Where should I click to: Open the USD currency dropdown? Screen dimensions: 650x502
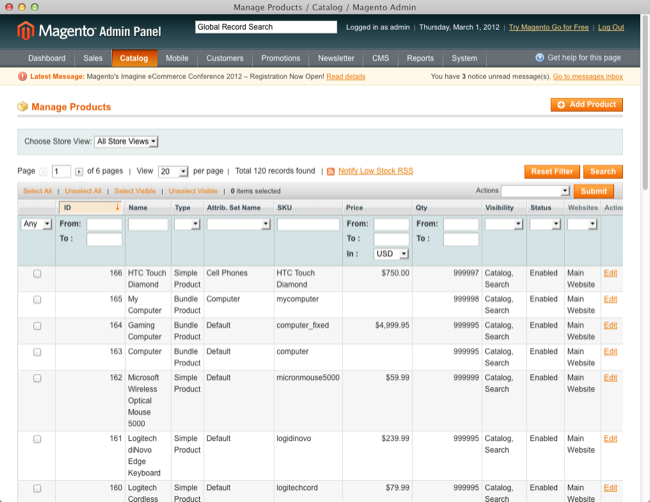click(391, 254)
